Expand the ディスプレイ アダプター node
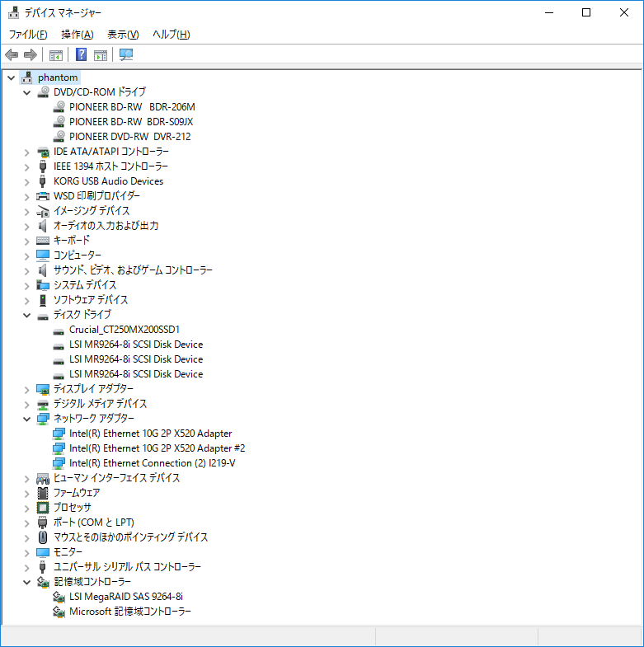This screenshot has height=647, width=644. (27, 389)
